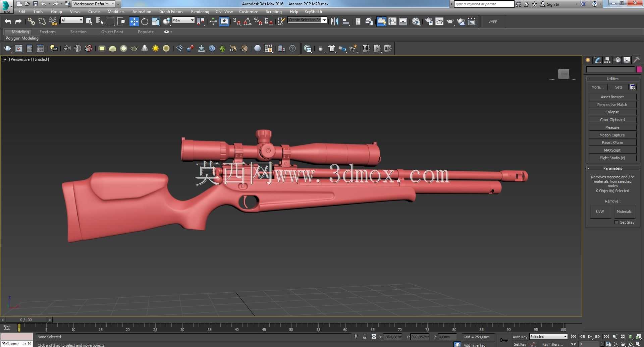Open the Curve Editor icon
The image size is (644, 347).
tap(392, 21)
